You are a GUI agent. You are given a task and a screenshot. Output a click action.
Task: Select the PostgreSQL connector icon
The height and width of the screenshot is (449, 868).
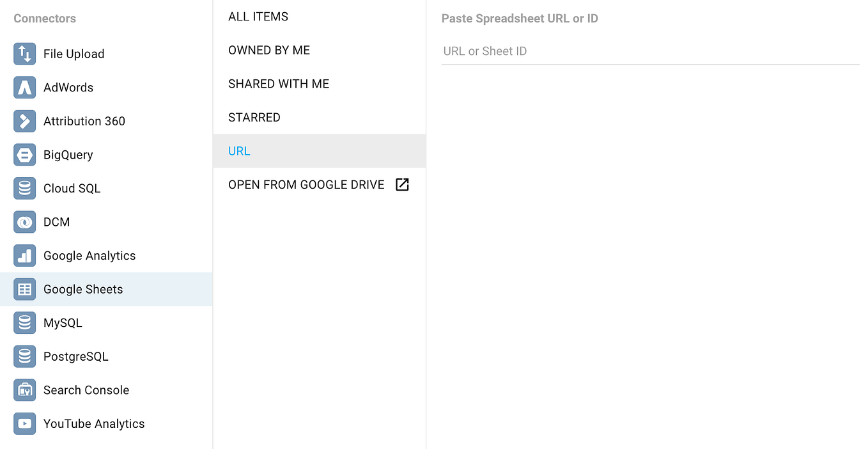coord(24,356)
